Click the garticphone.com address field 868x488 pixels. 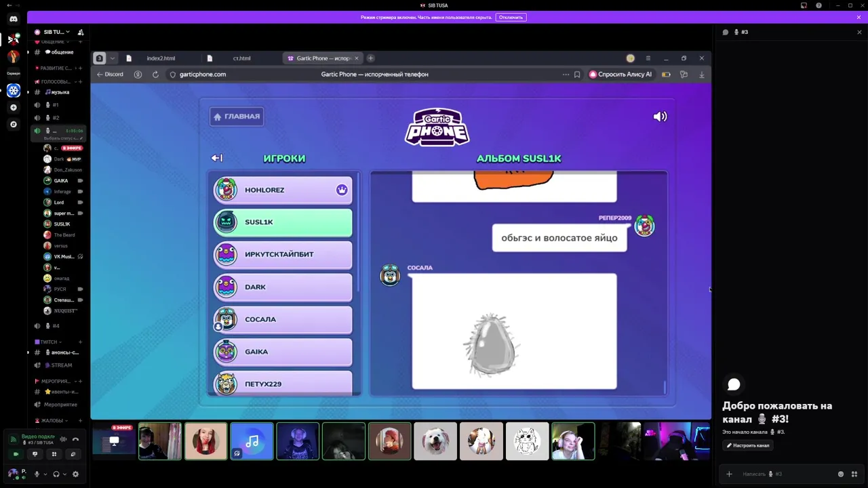tap(203, 75)
